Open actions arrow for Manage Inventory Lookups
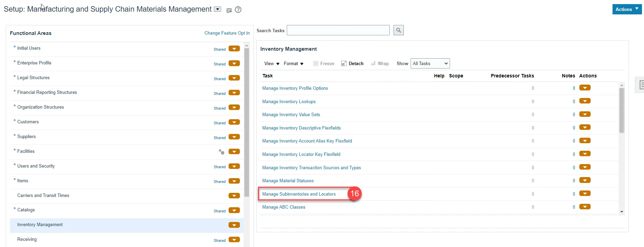Screen dimensions: 644x247 point(585,101)
